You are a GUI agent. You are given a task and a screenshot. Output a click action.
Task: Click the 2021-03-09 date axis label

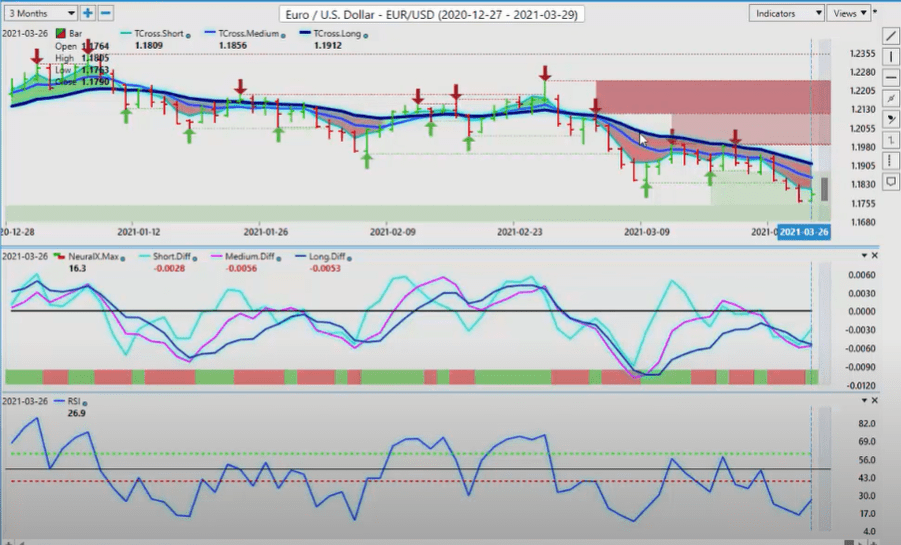tap(646, 232)
